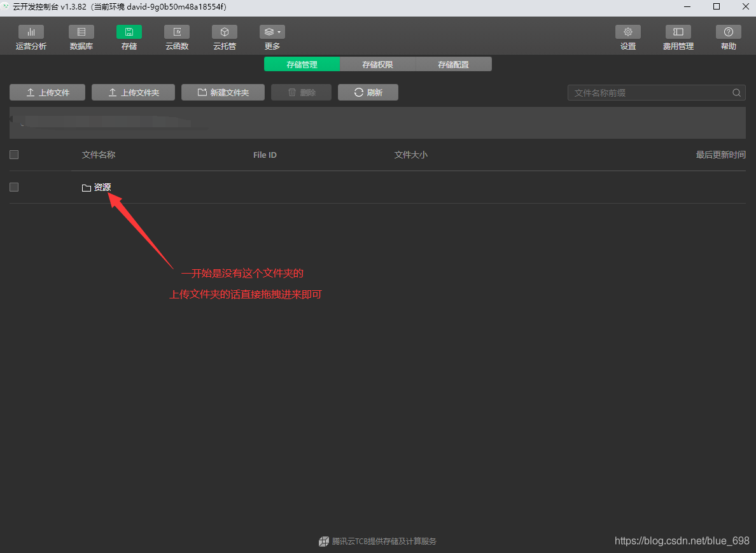This screenshot has width=756, height=553.
Task: Check the box for 资源 folder
Action: click(x=14, y=187)
